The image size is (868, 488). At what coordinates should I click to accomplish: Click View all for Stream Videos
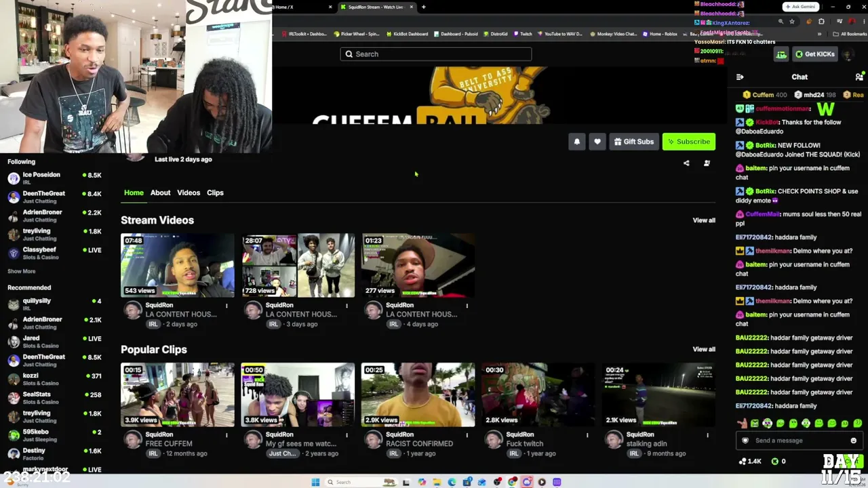coord(704,220)
